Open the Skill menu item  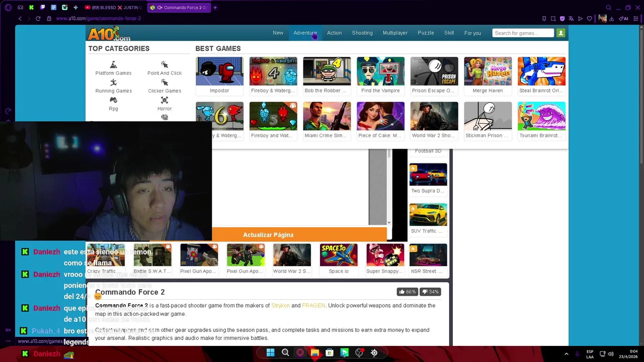449,33
